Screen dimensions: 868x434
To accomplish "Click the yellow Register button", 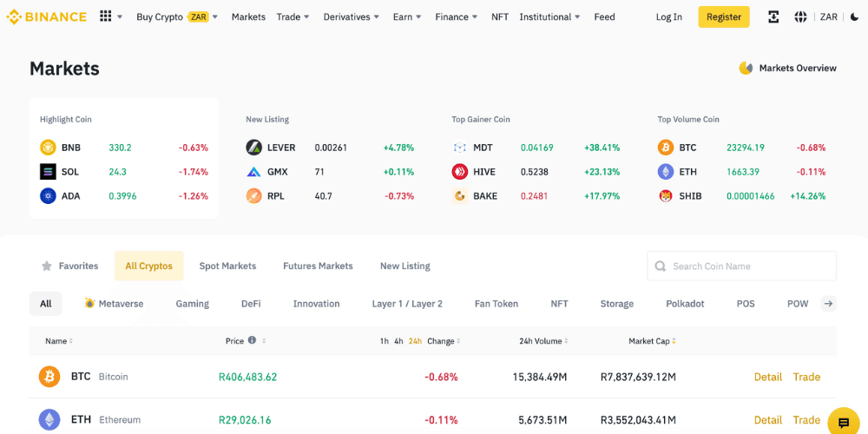I will click(723, 16).
